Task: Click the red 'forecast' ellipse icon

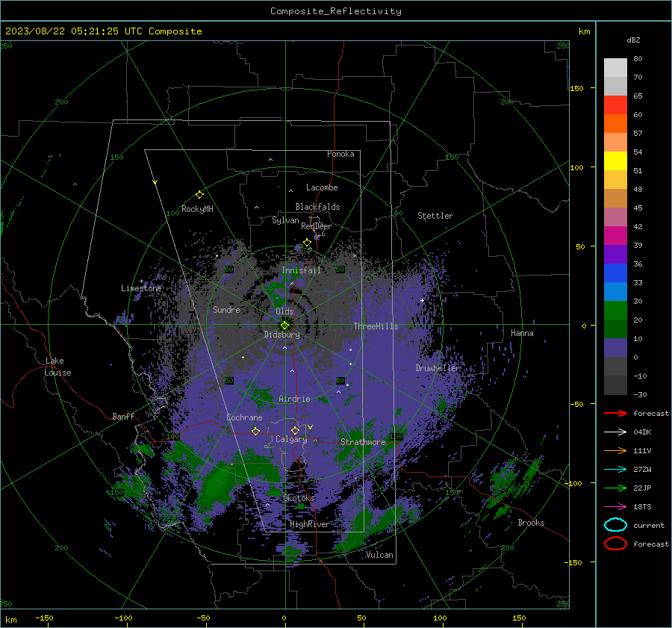Action: pyautogui.click(x=615, y=544)
